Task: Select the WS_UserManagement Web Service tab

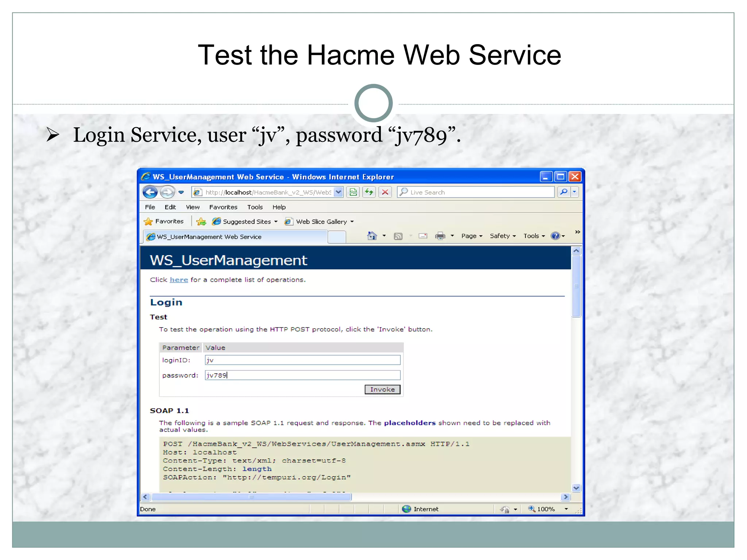Action: point(235,237)
